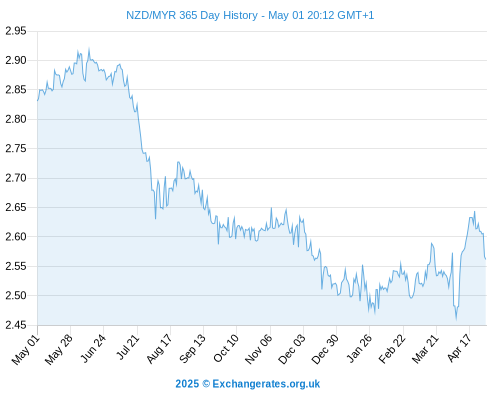The image size is (495, 400).
Task: Select the Aug 17 date tick label
Action: tap(159, 349)
